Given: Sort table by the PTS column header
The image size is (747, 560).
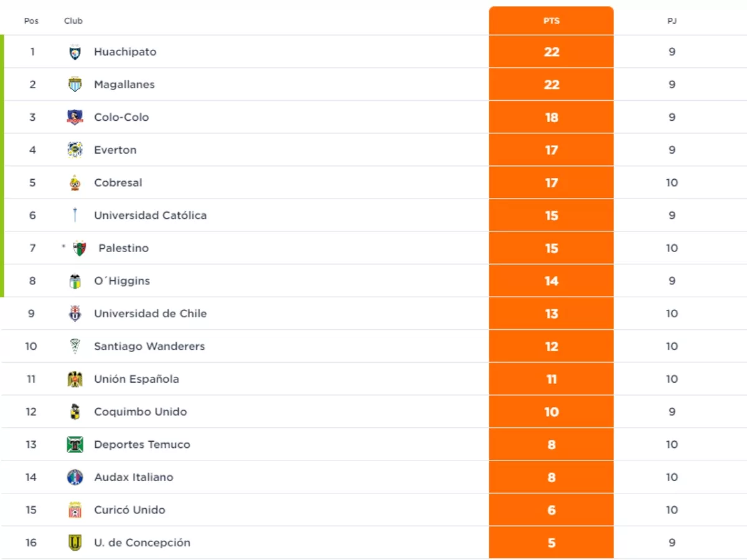Looking at the screenshot, I should click(552, 21).
